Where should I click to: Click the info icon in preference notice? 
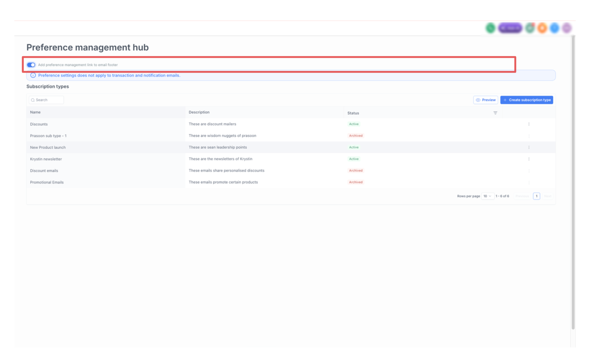[x=33, y=75]
